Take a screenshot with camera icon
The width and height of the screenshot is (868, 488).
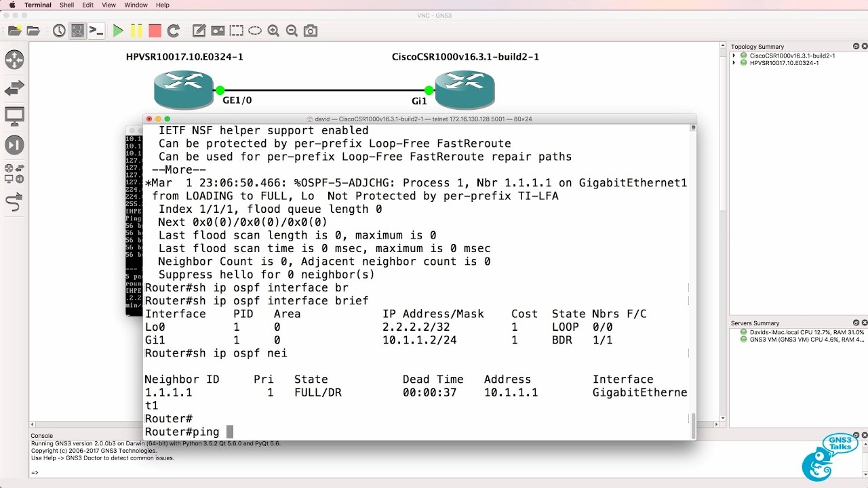(310, 30)
